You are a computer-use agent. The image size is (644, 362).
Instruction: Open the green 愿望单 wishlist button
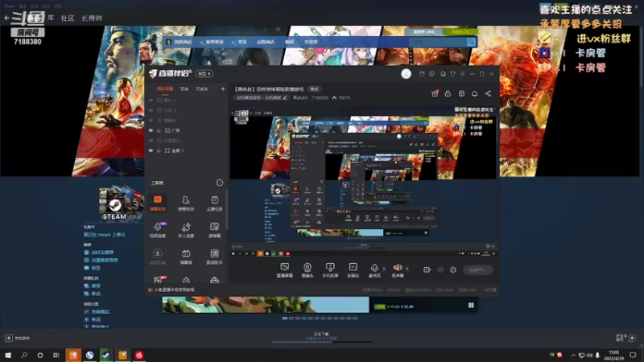coord(423,31)
